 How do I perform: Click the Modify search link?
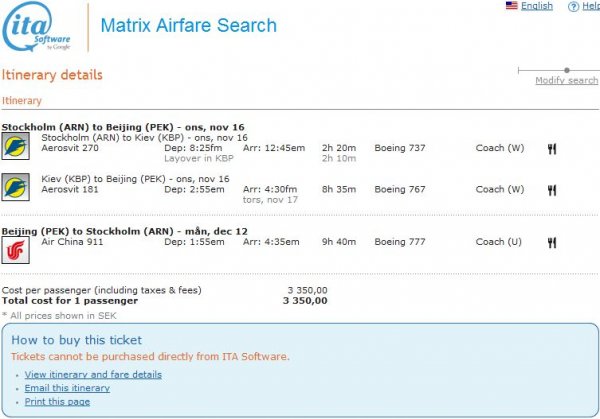pyautogui.click(x=566, y=81)
